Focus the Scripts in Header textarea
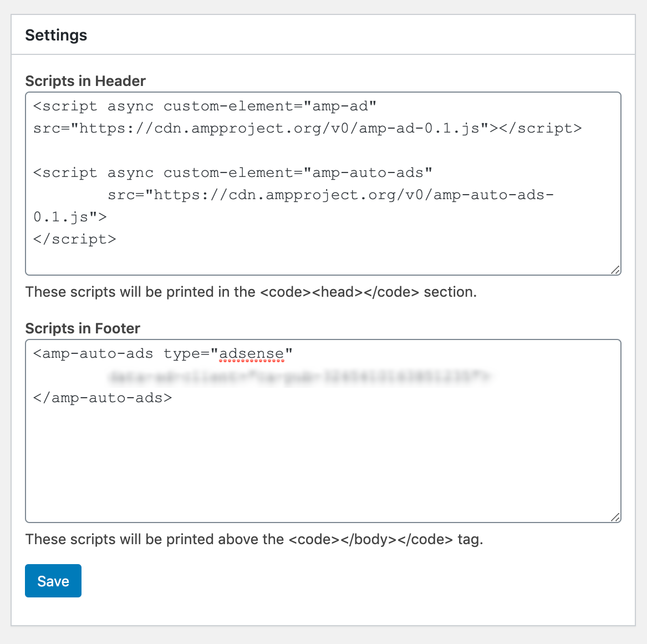The height and width of the screenshot is (644, 647). point(323,183)
